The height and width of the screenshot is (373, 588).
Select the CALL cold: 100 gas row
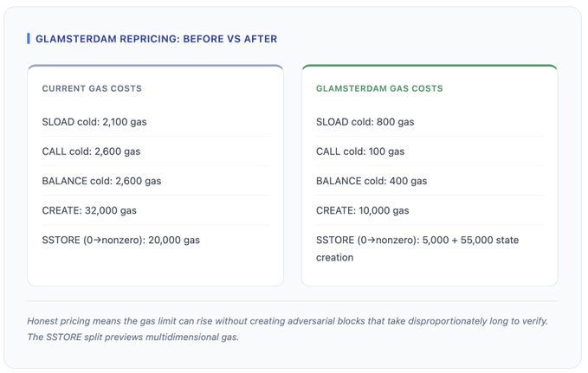click(360, 151)
